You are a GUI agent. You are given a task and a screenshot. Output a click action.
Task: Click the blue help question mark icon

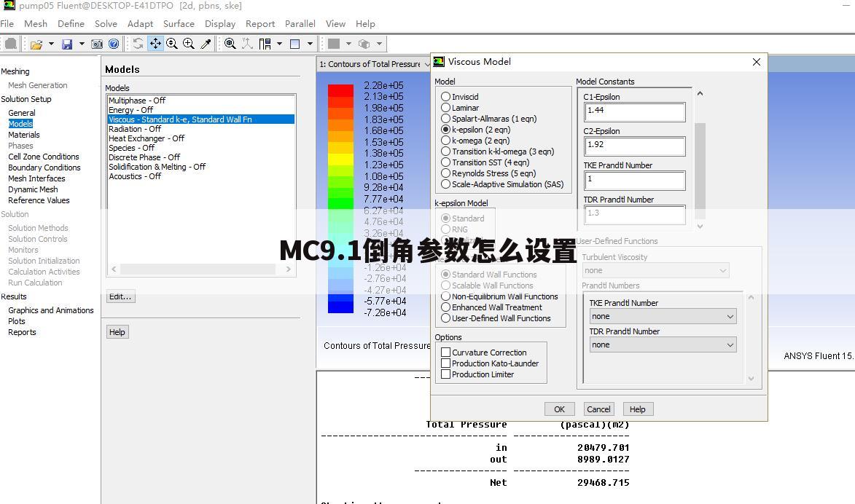[114, 44]
